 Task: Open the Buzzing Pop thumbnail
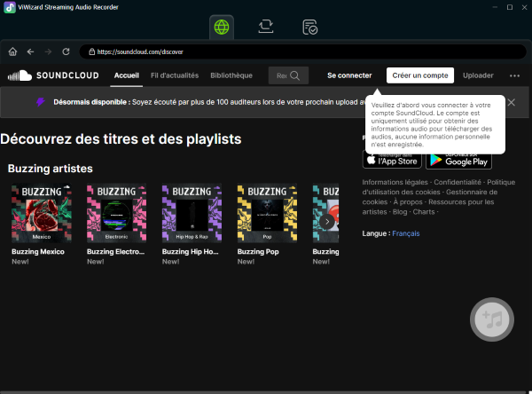[x=267, y=213]
